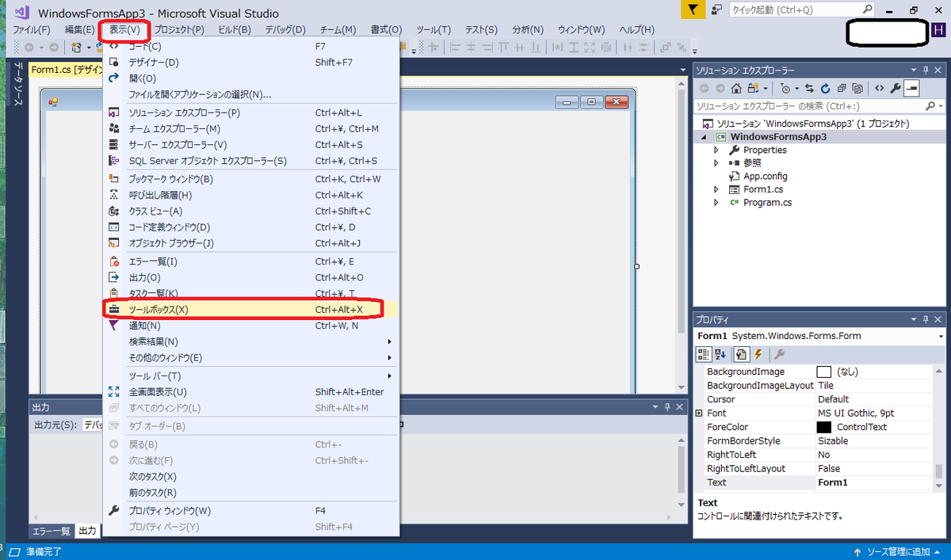
Task: Click Properties grid scrollbar down arrow
Action: pyautogui.click(x=939, y=484)
